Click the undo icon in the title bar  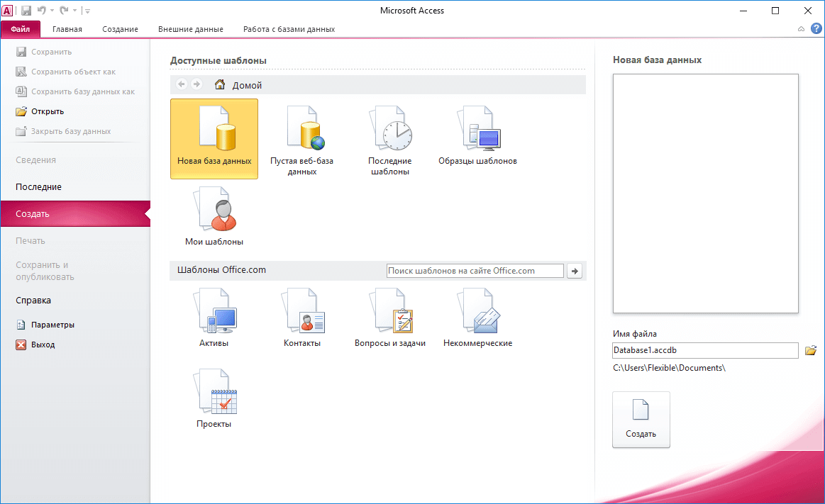[x=42, y=11]
